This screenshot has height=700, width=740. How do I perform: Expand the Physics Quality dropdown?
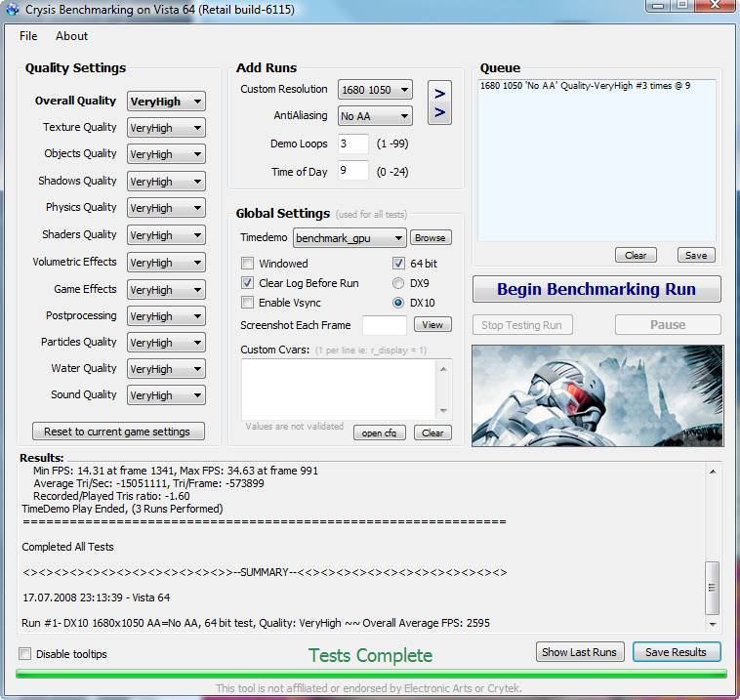point(166,208)
